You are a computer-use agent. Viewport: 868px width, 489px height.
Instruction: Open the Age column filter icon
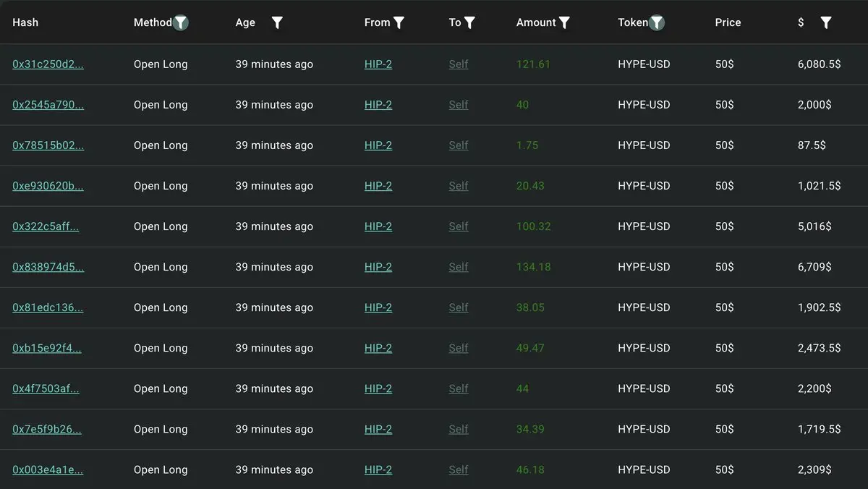(x=277, y=22)
